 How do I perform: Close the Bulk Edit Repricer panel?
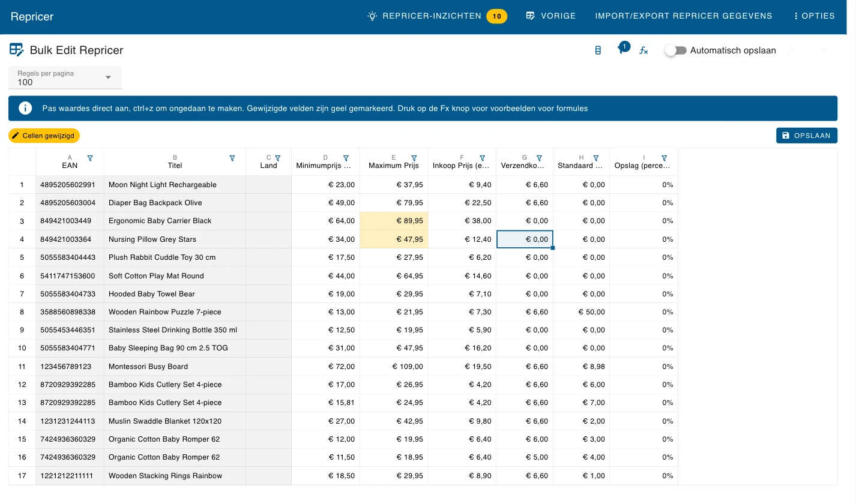point(823,51)
